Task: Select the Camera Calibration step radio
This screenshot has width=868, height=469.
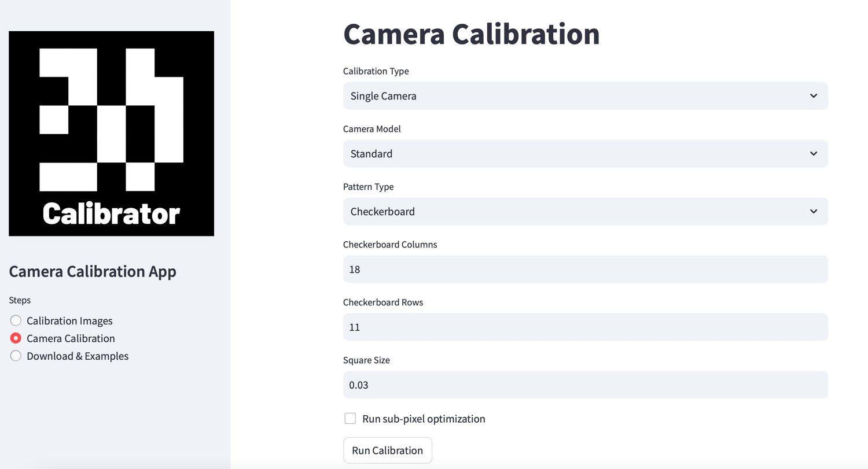Action: pos(16,338)
